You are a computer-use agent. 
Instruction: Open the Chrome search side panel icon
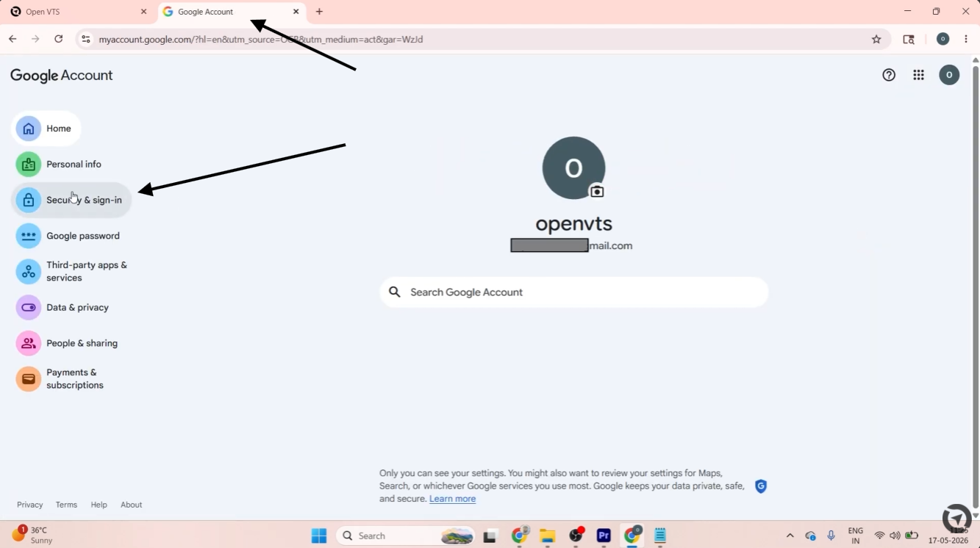pyautogui.click(x=909, y=40)
